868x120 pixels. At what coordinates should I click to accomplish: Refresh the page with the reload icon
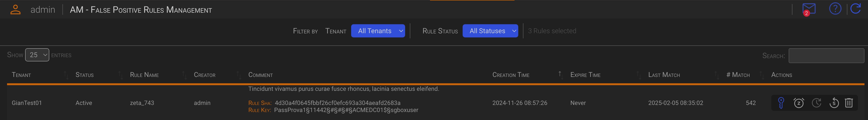(856, 9)
